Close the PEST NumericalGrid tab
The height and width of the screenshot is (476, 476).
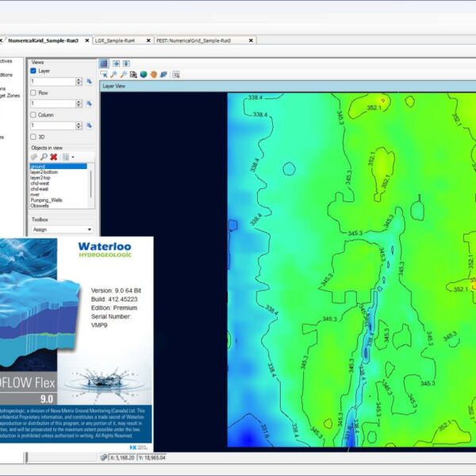click(251, 40)
